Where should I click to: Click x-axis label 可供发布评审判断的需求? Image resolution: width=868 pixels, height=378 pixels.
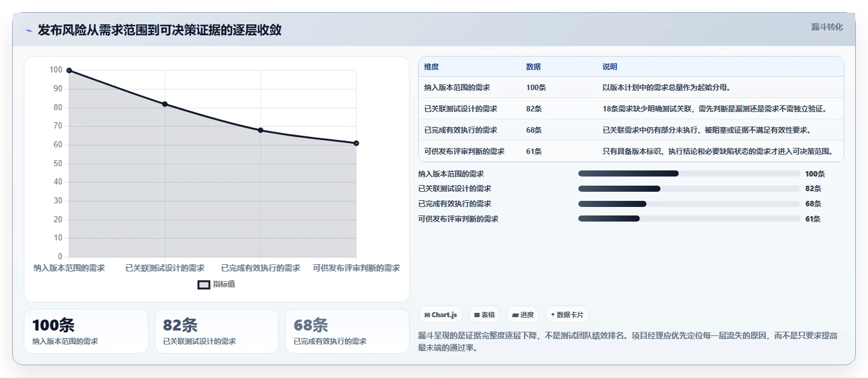click(356, 268)
